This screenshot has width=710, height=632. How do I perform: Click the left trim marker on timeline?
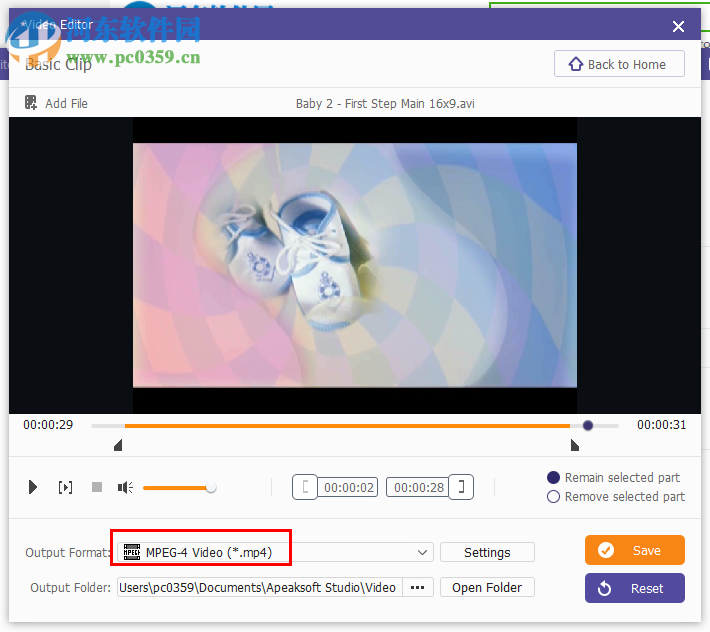tap(118, 445)
